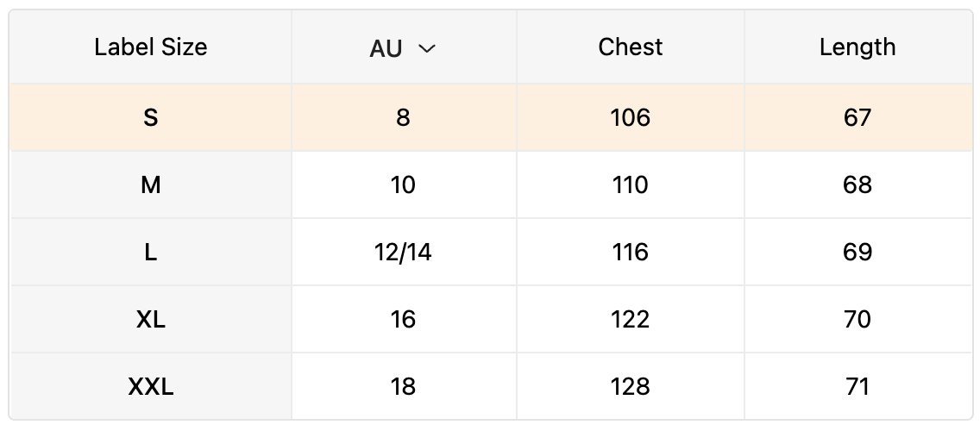The image size is (980, 431).
Task: Select the S label size row
Action: tap(491, 117)
